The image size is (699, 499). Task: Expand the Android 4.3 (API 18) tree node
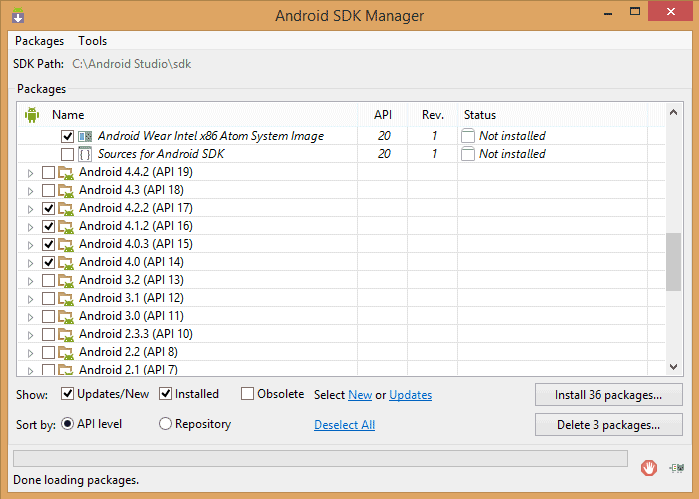click(30, 191)
